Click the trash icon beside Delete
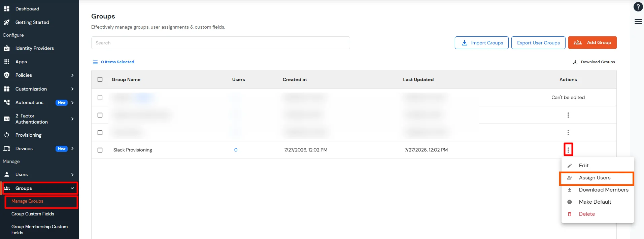Viewport: 644px width, 239px height. [570, 214]
